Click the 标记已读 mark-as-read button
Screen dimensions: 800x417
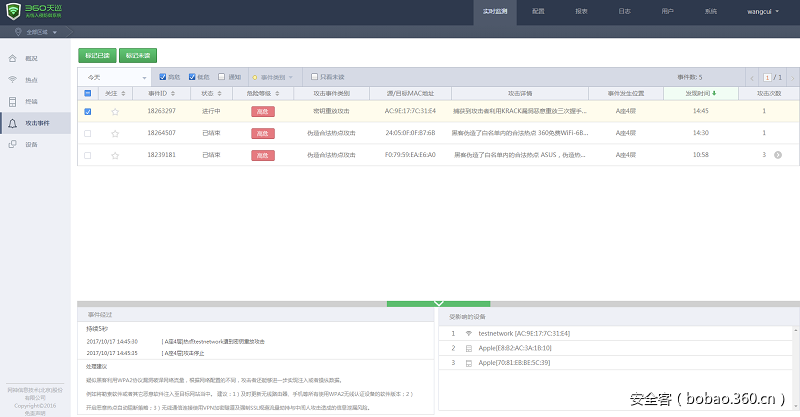97,55
